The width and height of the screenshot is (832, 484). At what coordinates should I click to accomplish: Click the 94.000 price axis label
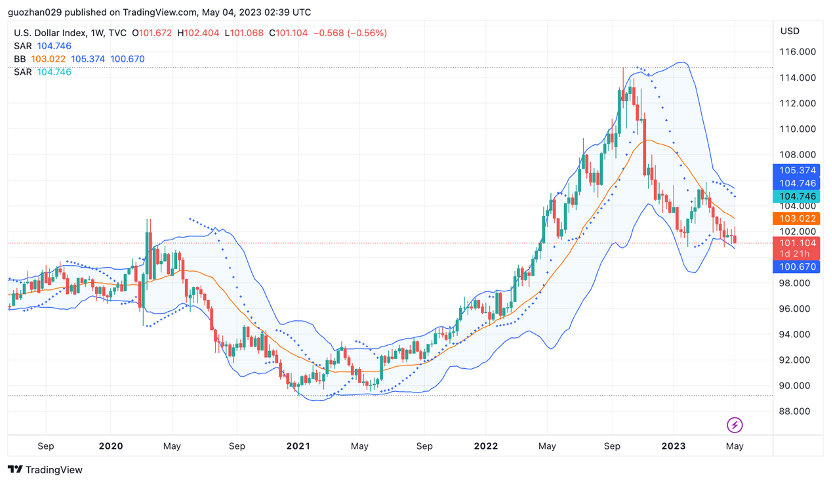[x=794, y=334]
